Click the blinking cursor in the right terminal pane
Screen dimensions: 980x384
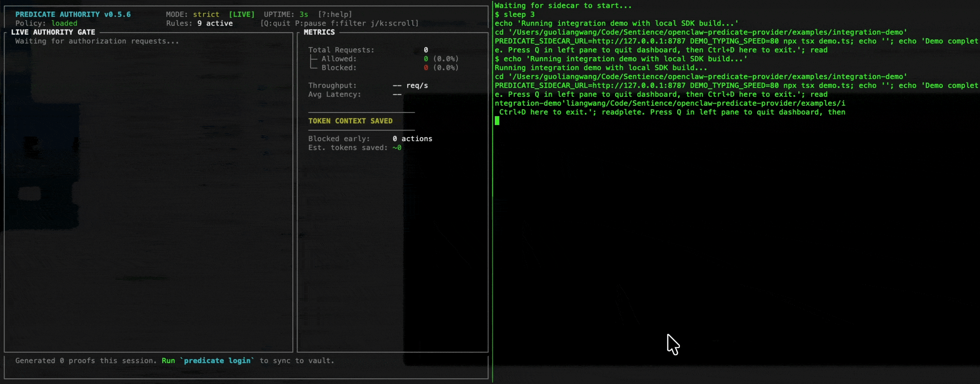click(497, 121)
